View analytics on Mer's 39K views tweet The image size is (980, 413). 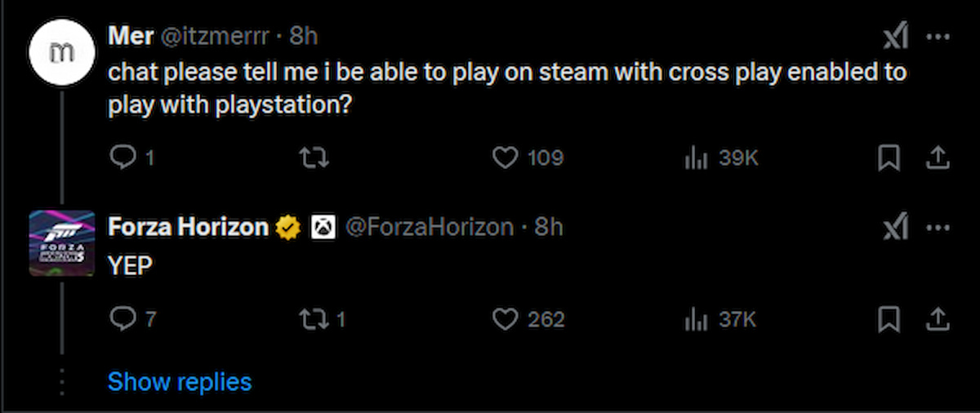(695, 157)
